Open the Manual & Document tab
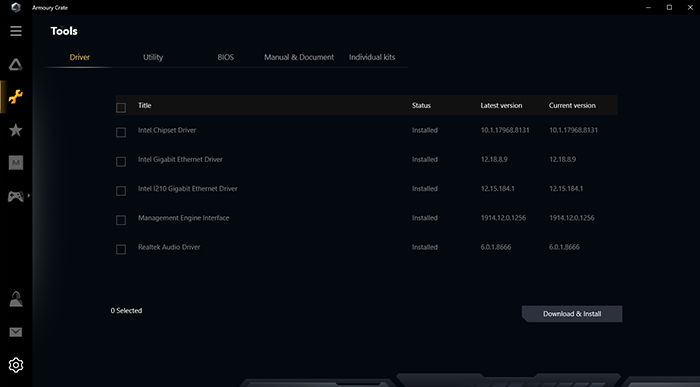 pos(299,57)
